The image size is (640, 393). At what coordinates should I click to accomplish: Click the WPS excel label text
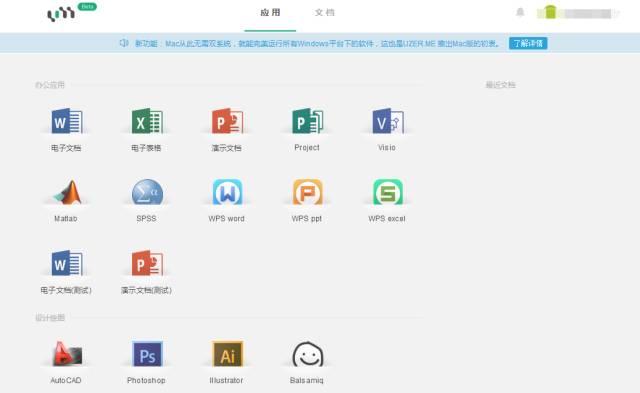pyautogui.click(x=387, y=219)
